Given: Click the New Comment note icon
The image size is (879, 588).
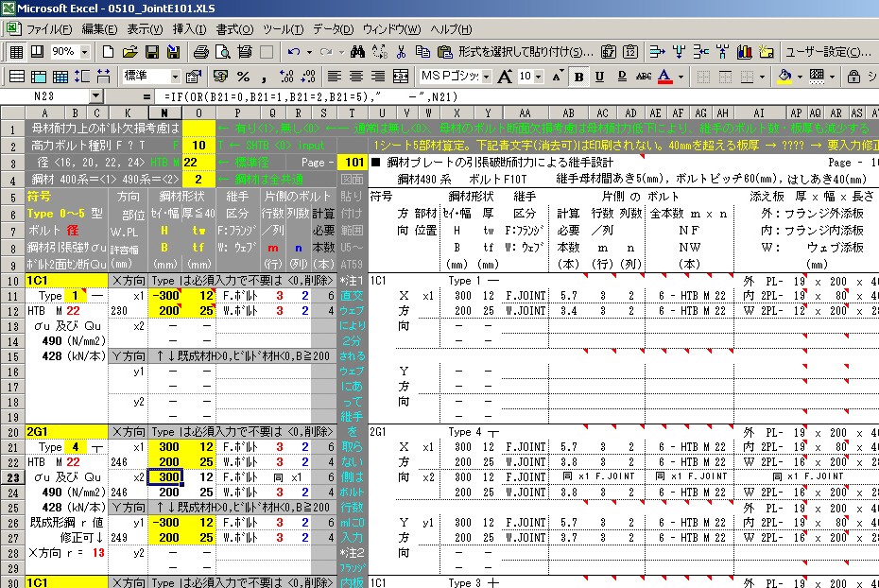Looking at the screenshot, I should [767, 52].
